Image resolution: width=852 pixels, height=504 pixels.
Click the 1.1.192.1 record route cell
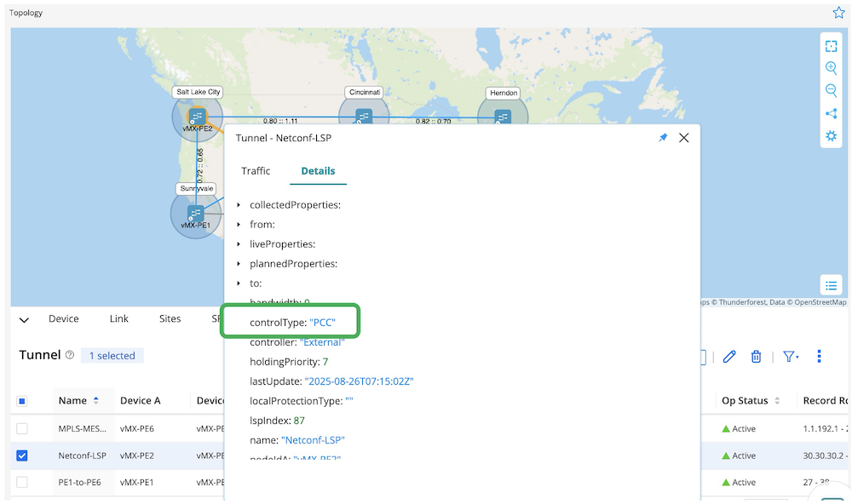point(826,428)
